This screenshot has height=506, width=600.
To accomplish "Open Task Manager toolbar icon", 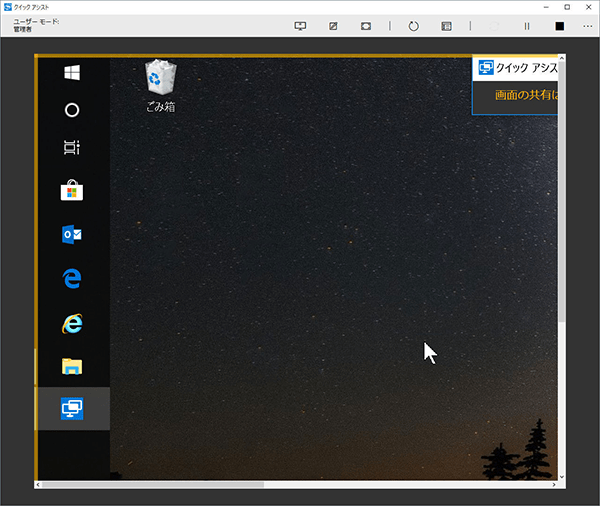I will 446,26.
